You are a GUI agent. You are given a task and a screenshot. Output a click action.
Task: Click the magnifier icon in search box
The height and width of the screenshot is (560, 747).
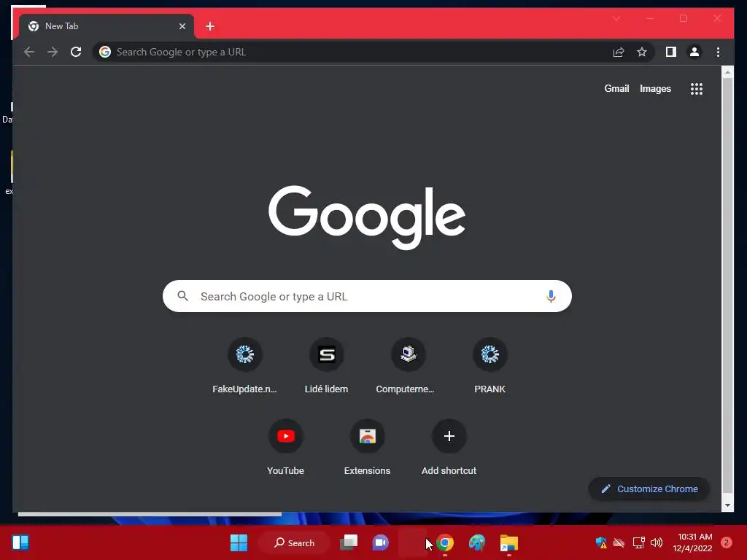(x=183, y=296)
